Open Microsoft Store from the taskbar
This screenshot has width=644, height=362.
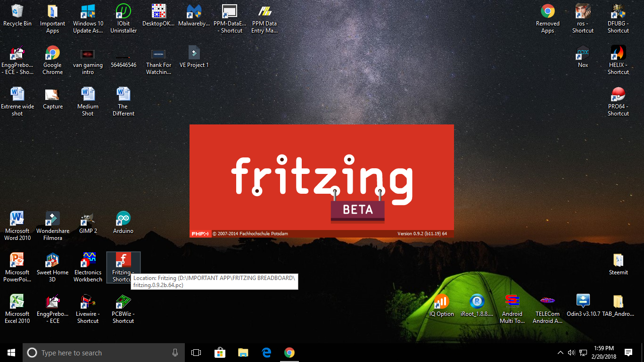(x=220, y=353)
